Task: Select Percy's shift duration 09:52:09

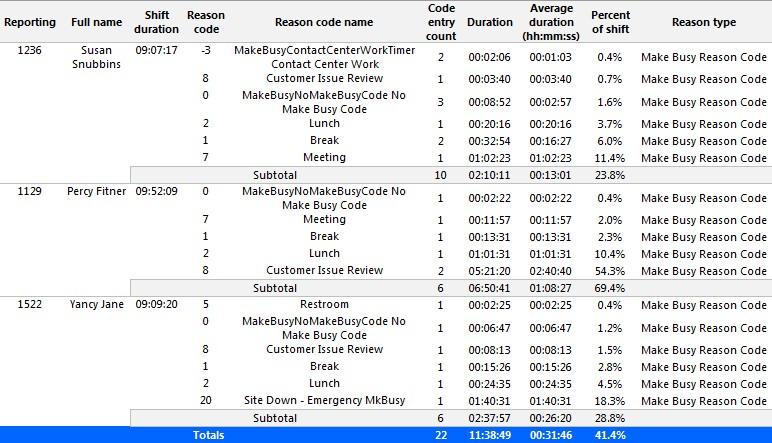Action: click(x=157, y=191)
